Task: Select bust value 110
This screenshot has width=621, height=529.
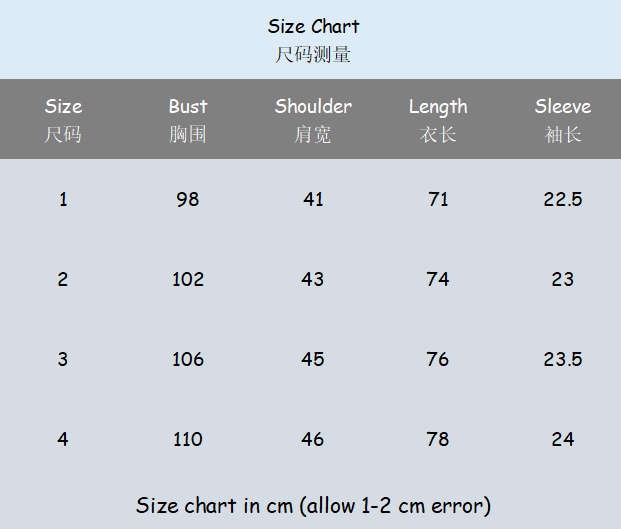Action: coord(188,439)
